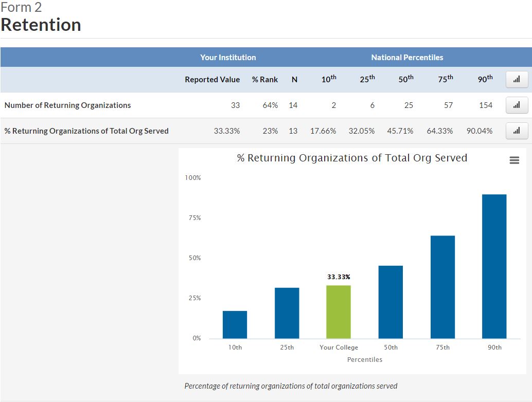The image size is (532, 402).
Task: Click the % Rank column header
Action: tap(264, 80)
